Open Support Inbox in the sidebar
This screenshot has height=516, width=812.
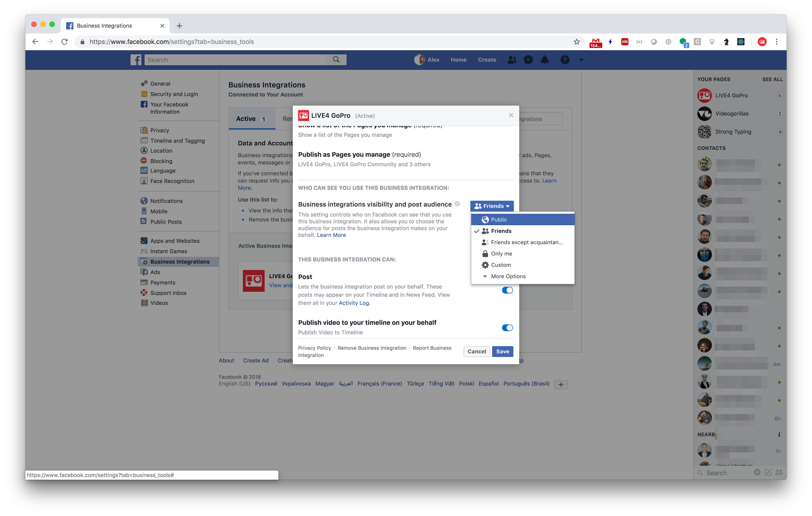(x=168, y=293)
